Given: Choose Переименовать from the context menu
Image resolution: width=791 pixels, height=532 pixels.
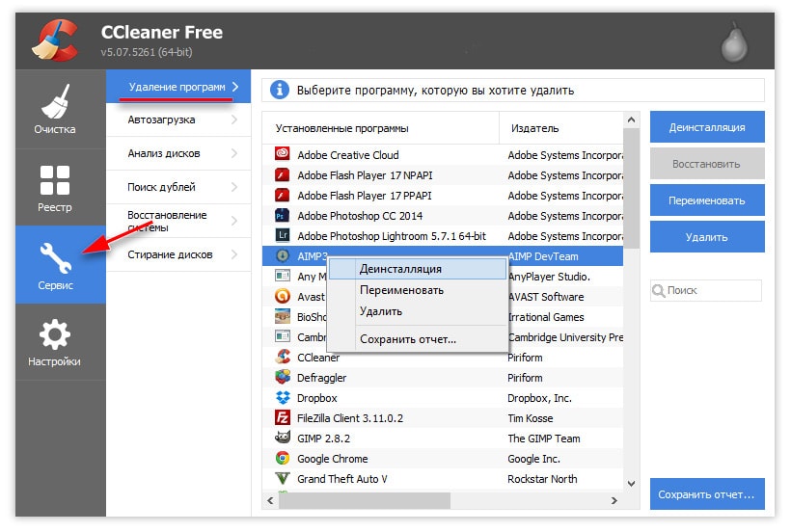Looking at the screenshot, I should coord(417,290).
